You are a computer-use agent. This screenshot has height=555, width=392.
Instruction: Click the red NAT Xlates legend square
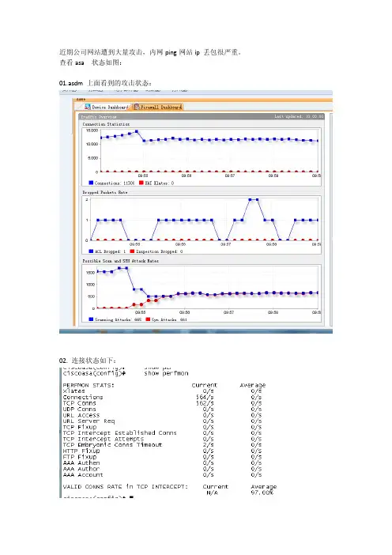(x=141, y=183)
